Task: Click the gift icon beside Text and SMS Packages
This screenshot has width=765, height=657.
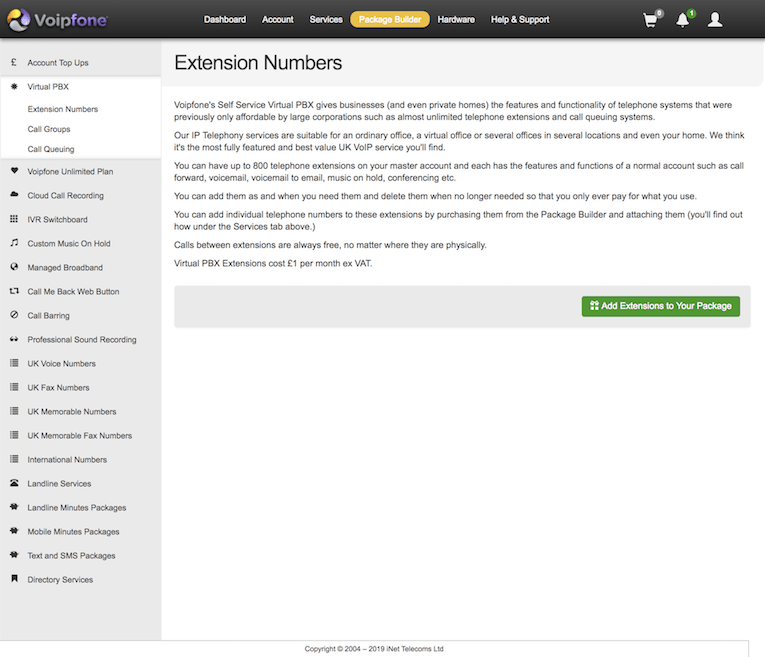Action: point(14,555)
